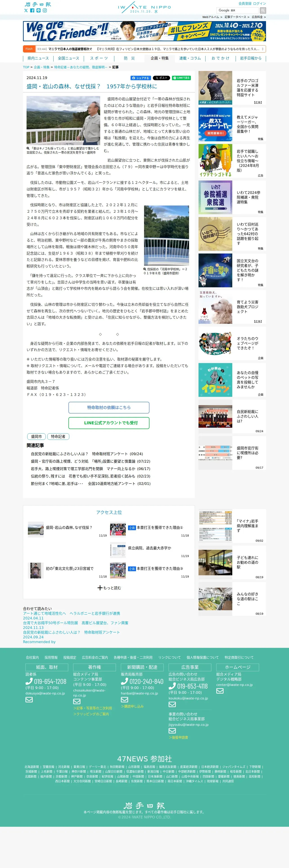Open the 広告料金 link
The image size is (289, 868).
tap(259, 17)
